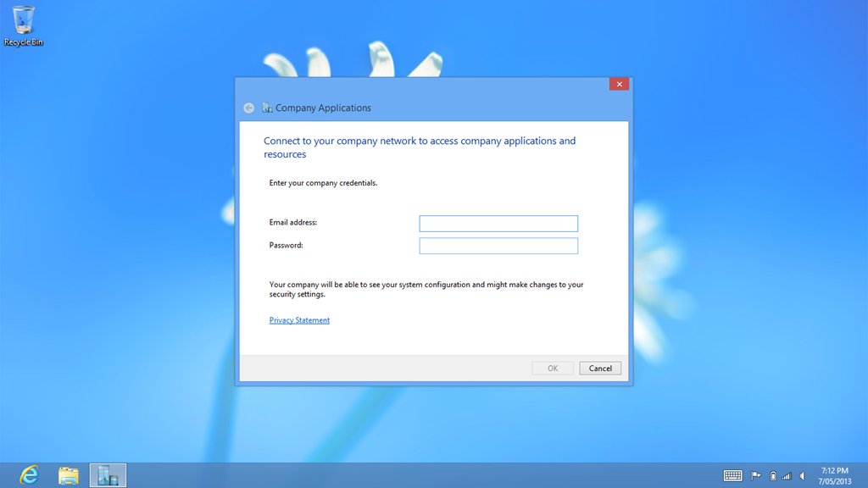Viewport: 868px width, 488px height.
Task: Check battery status in the system tray
Action: 772,476
